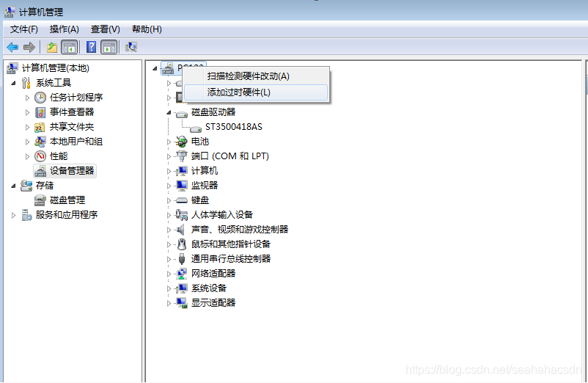The height and width of the screenshot is (383, 588).
Task: Click the Back arrow toolbar icon
Action: 12,47
